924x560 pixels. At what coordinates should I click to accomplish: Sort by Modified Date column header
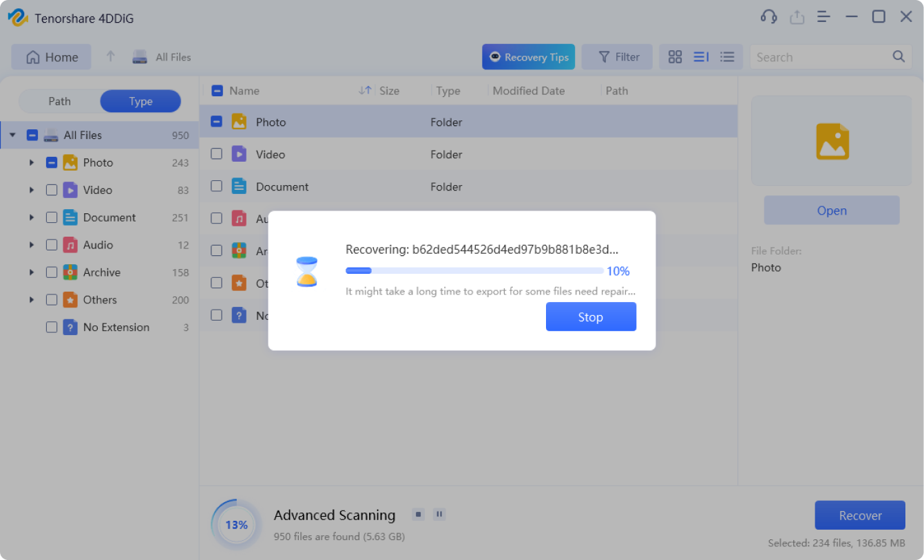click(x=529, y=91)
